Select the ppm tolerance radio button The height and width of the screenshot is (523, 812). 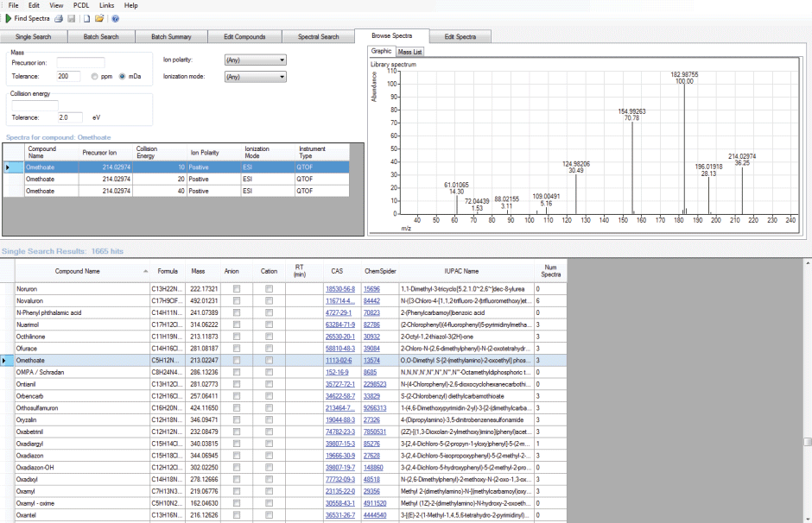(x=95, y=77)
